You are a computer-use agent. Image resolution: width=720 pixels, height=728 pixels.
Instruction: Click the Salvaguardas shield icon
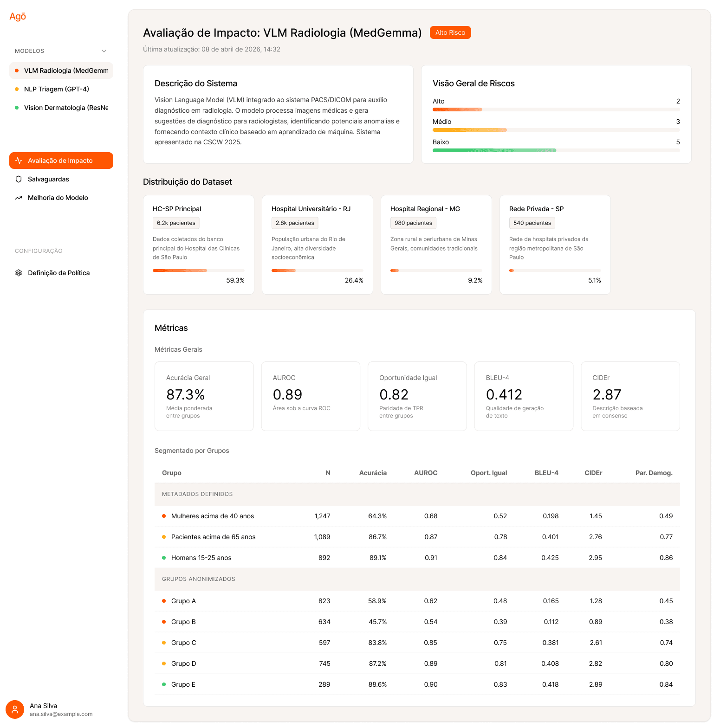[19, 179]
